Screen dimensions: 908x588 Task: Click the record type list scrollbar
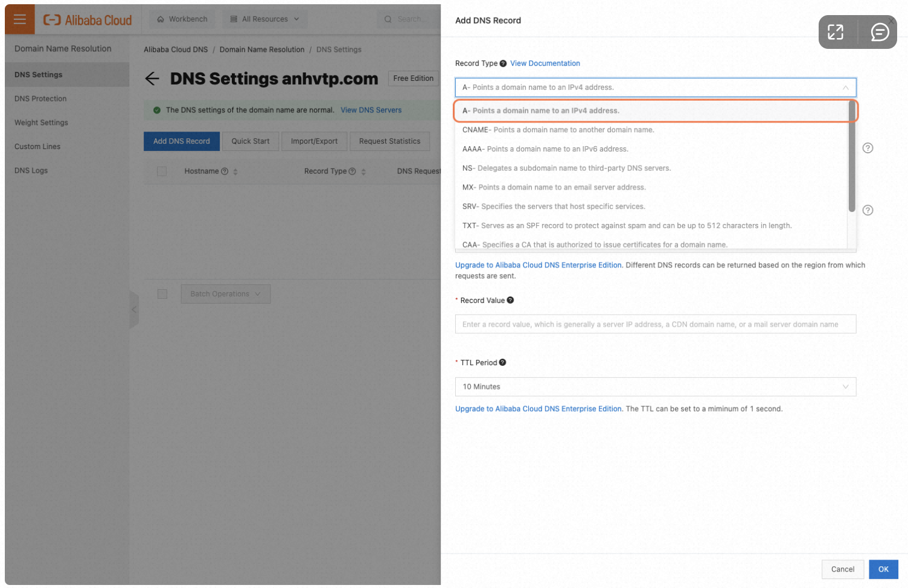tap(852, 157)
